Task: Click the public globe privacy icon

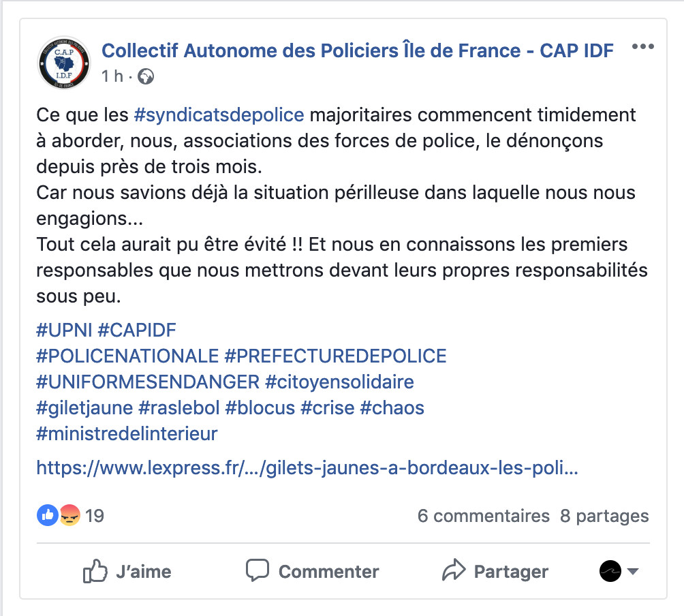Action: pos(146,77)
